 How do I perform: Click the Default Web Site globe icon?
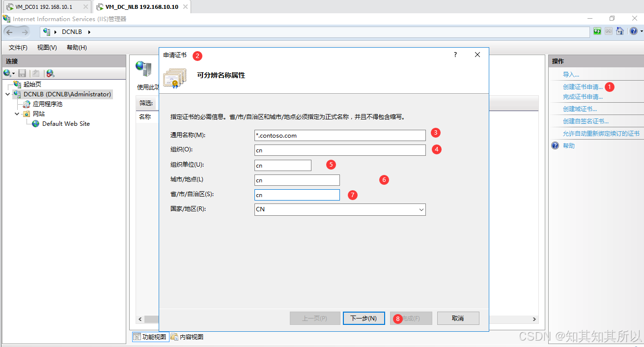[x=36, y=124]
